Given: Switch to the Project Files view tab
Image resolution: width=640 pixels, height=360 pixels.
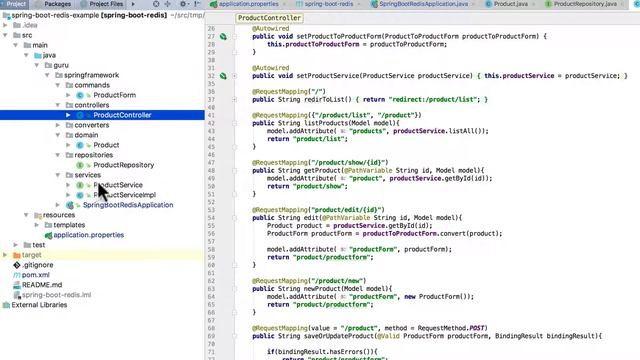Looking at the screenshot, I should pyautogui.click(x=102, y=4).
